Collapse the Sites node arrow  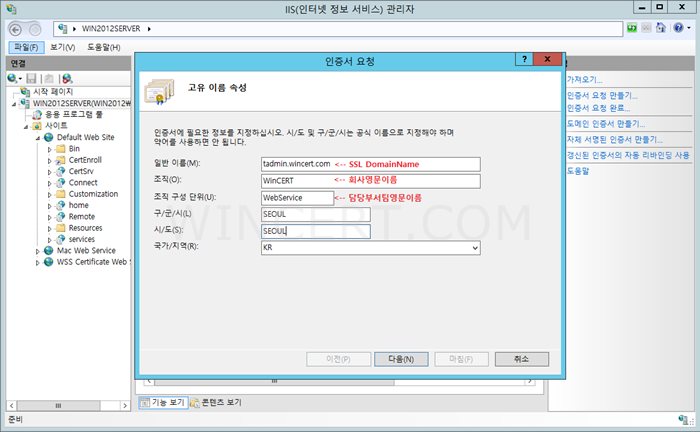(x=26, y=127)
